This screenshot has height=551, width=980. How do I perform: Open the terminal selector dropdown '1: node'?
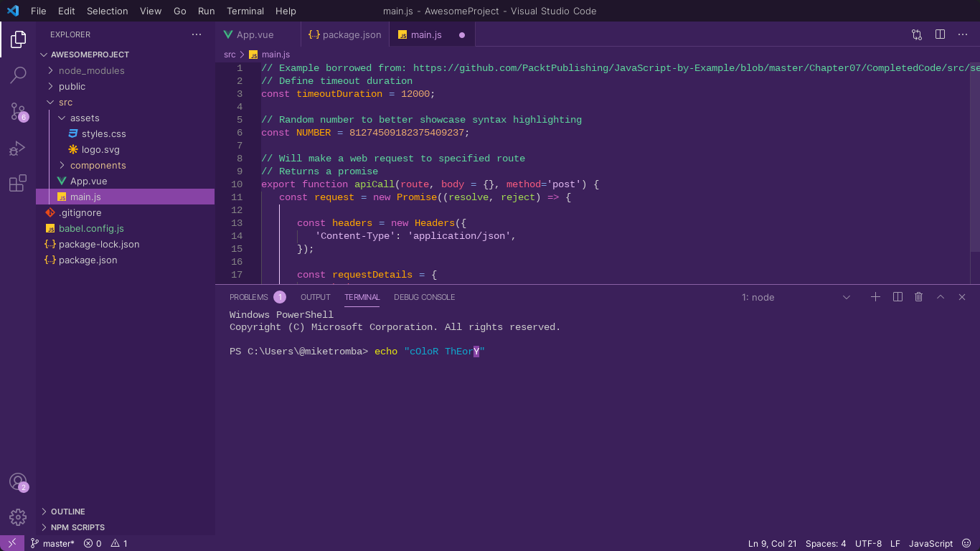[796, 297]
